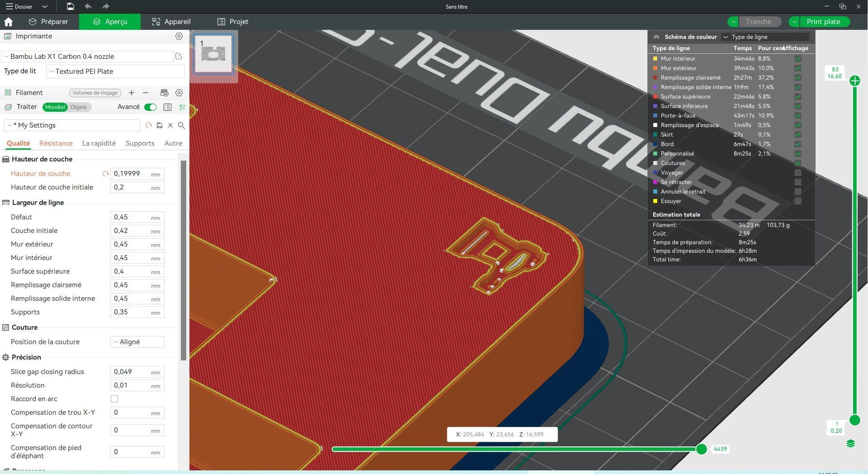Hide Surface supérieure lines in legend
This screenshot has width=868, height=474.
click(798, 97)
